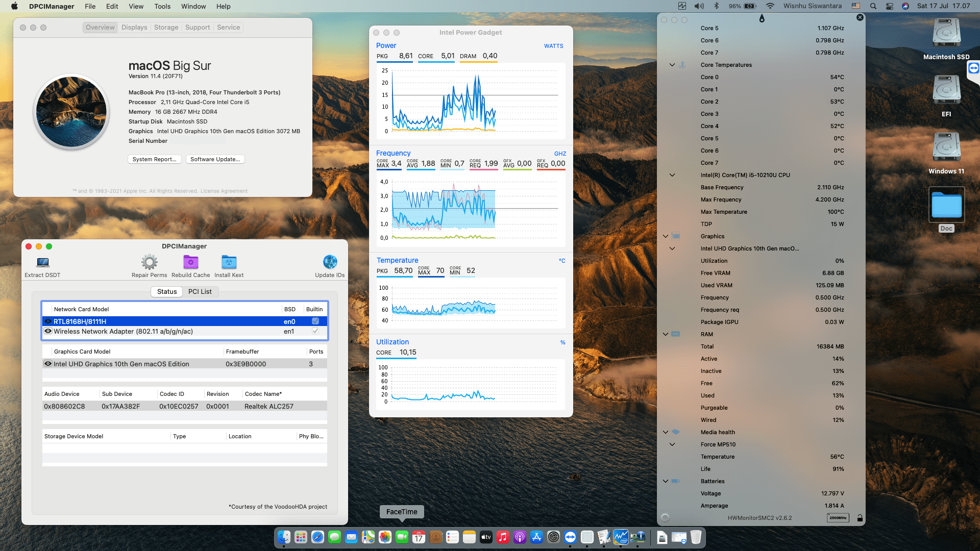Select the Status tab in DPCIManager
The width and height of the screenshot is (980, 551).
(167, 292)
